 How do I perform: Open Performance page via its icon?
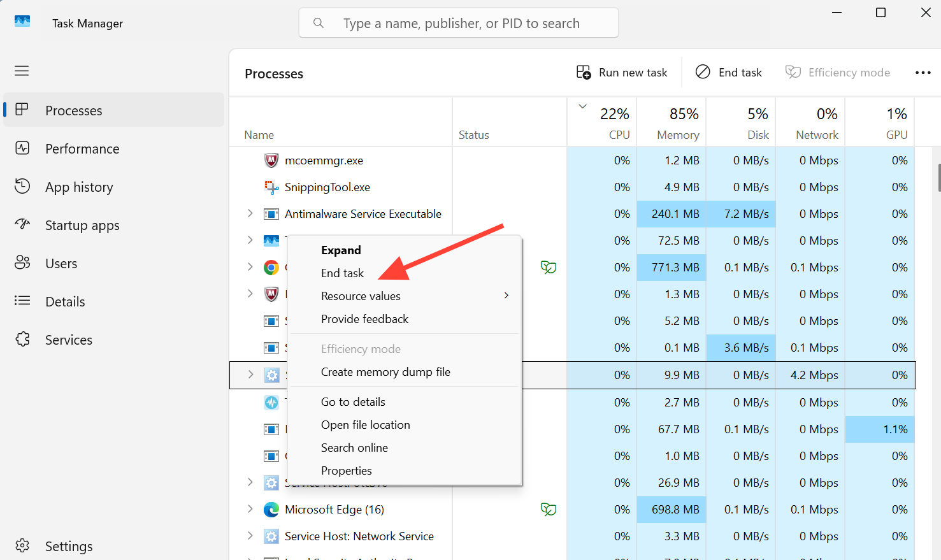[x=22, y=148]
